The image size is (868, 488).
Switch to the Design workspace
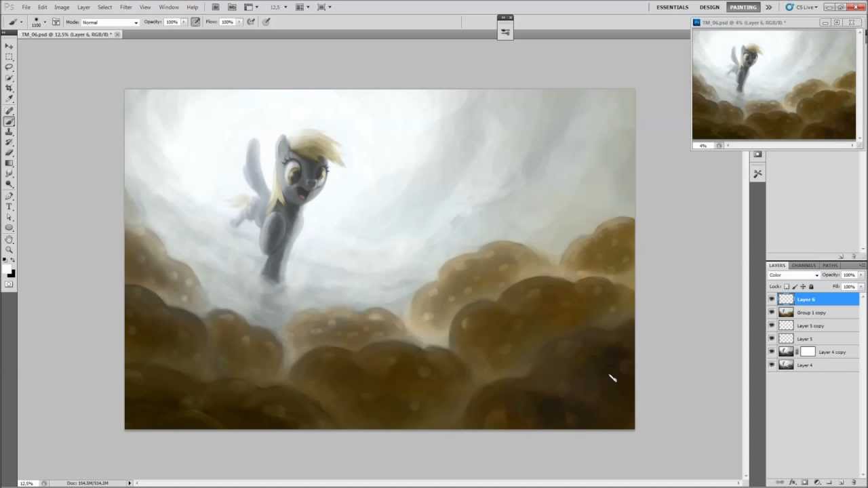click(709, 7)
